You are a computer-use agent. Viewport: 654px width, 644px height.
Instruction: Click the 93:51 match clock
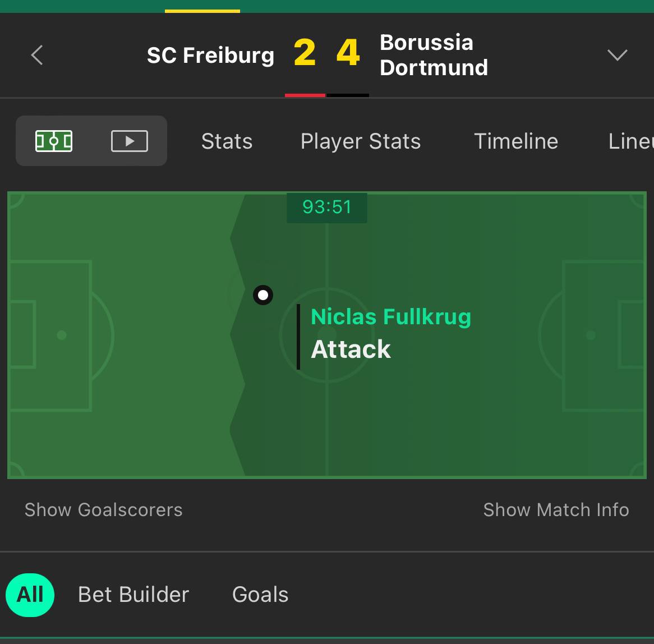click(327, 208)
